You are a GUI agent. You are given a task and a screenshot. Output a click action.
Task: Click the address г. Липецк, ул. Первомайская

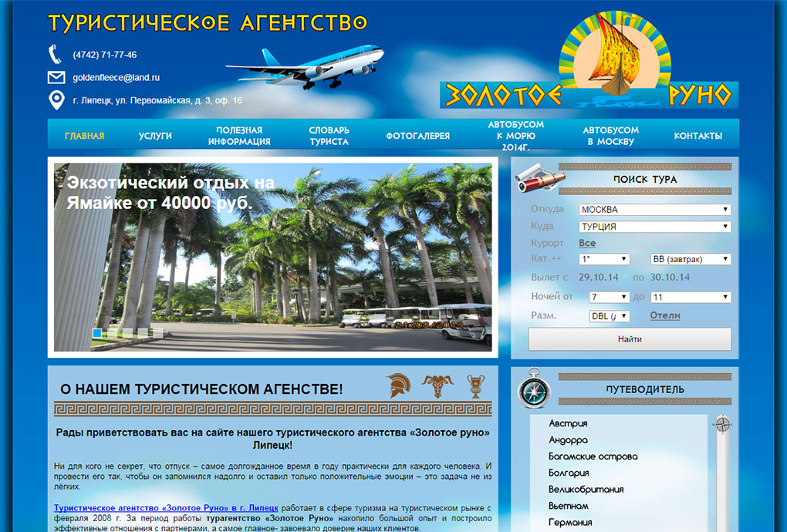[157, 100]
